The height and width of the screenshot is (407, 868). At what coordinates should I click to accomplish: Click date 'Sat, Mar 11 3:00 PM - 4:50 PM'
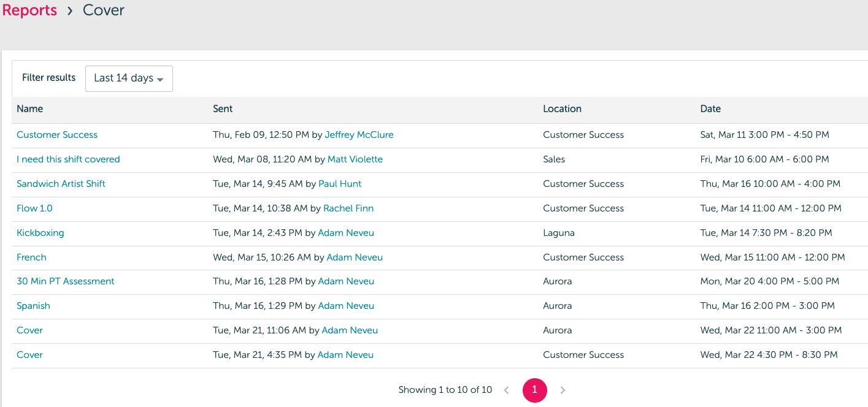(x=764, y=135)
